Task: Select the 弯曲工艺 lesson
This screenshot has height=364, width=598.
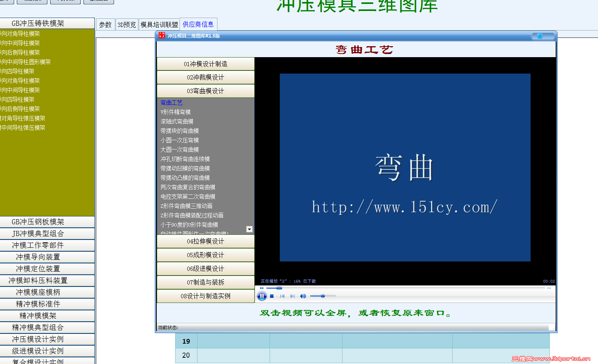Action: coord(172,103)
